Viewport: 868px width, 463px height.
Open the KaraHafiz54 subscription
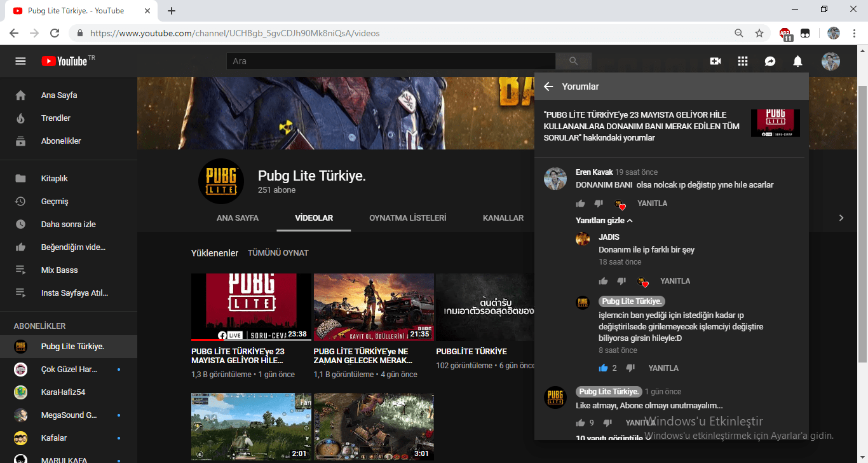coord(69,392)
